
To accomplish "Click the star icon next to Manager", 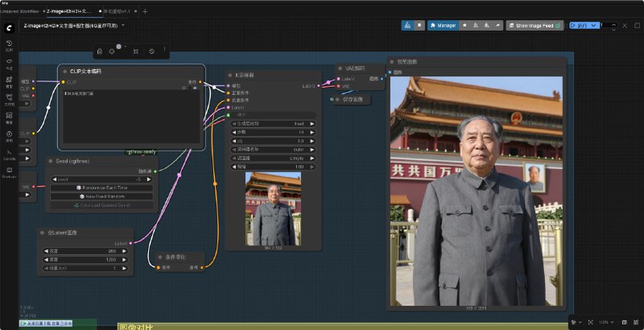I will [464, 26].
